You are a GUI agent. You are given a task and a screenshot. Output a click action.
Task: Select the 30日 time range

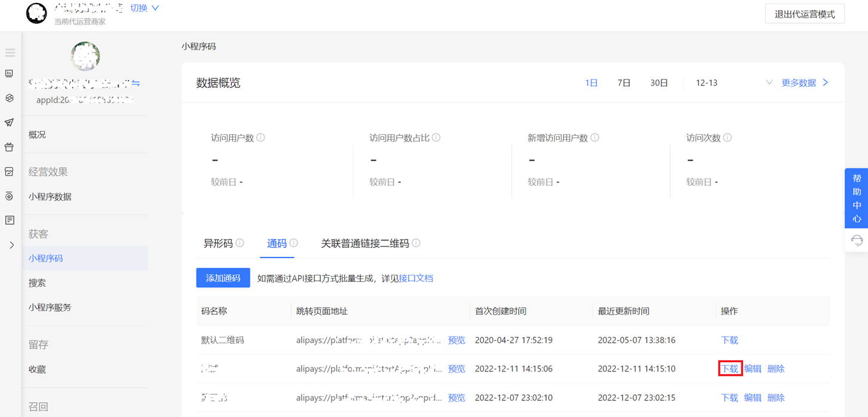pyautogui.click(x=659, y=83)
